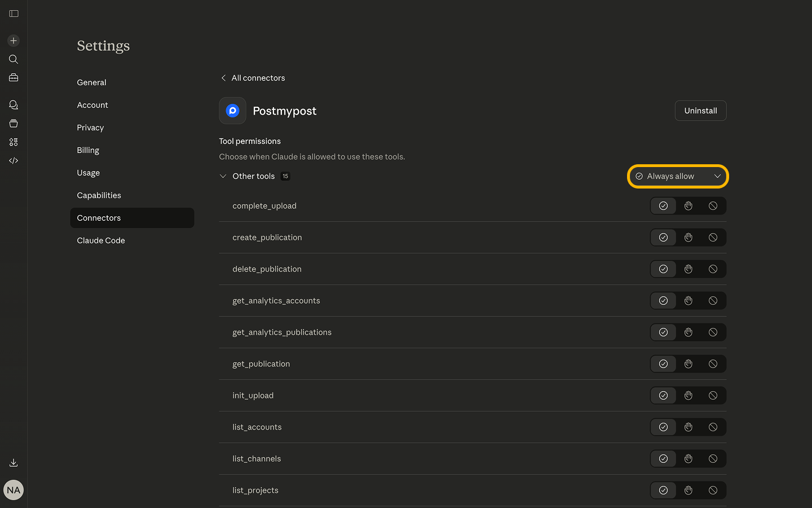This screenshot has height=508, width=812.
Task: Click the download icon at bottom left
Action: tap(14, 463)
